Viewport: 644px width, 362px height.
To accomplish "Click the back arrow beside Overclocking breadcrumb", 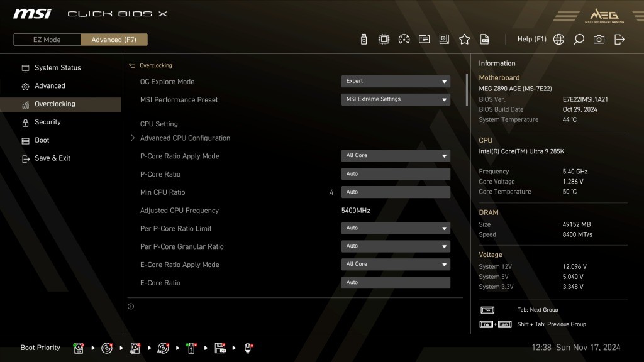I will [132, 65].
